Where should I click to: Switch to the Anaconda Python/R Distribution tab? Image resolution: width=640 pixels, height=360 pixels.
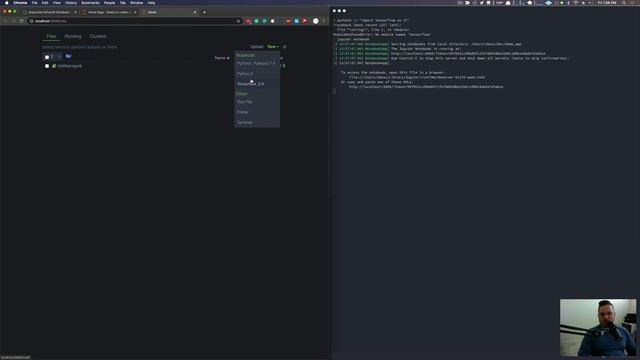(x=49, y=12)
